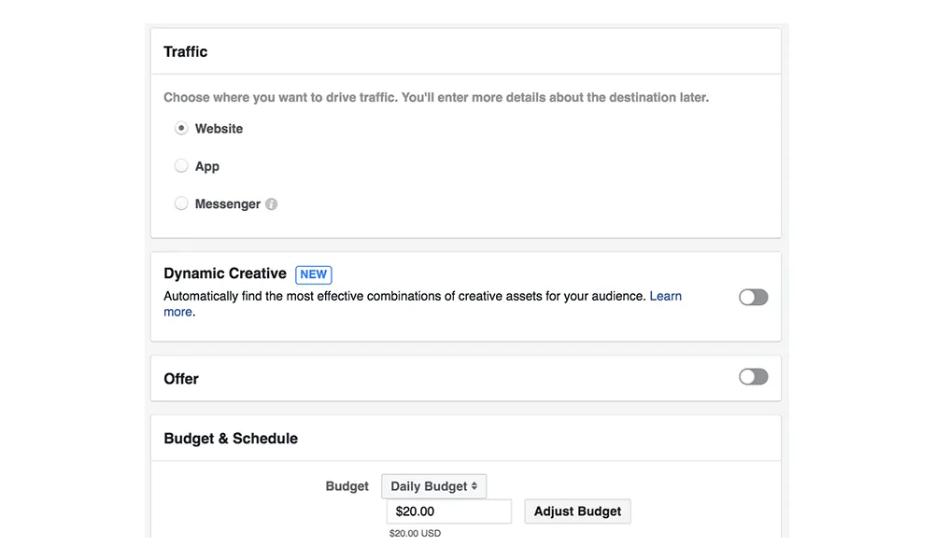The image size is (934, 560).
Task: Click the Dynamic Creative heading
Action: [x=224, y=273]
